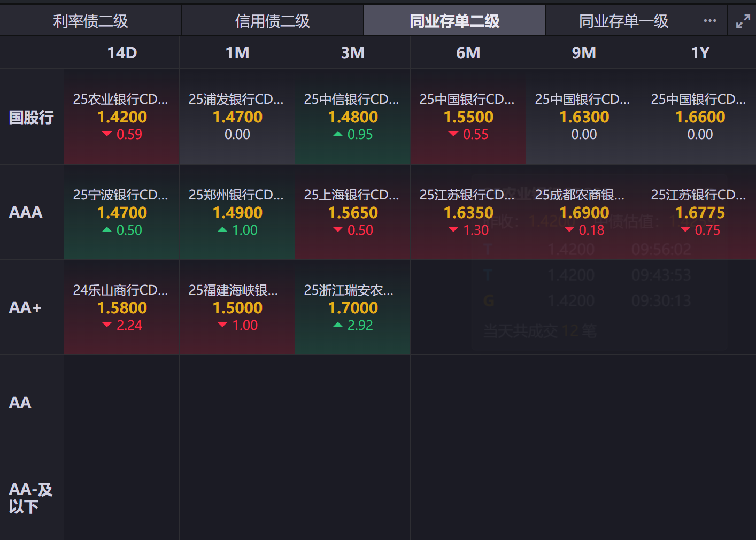The image size is (756, 540).
Task: Open 25江苏银行CD cell at 1.6350
Action: point(468,212)
